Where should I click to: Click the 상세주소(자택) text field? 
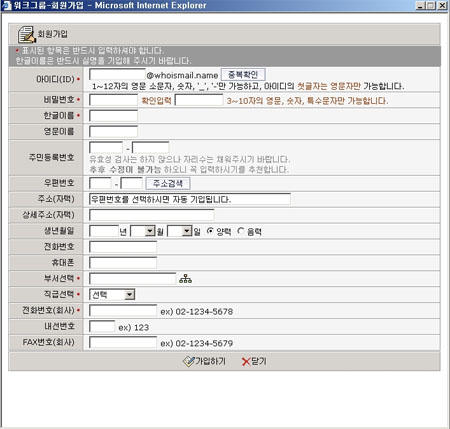coord(152,215)
